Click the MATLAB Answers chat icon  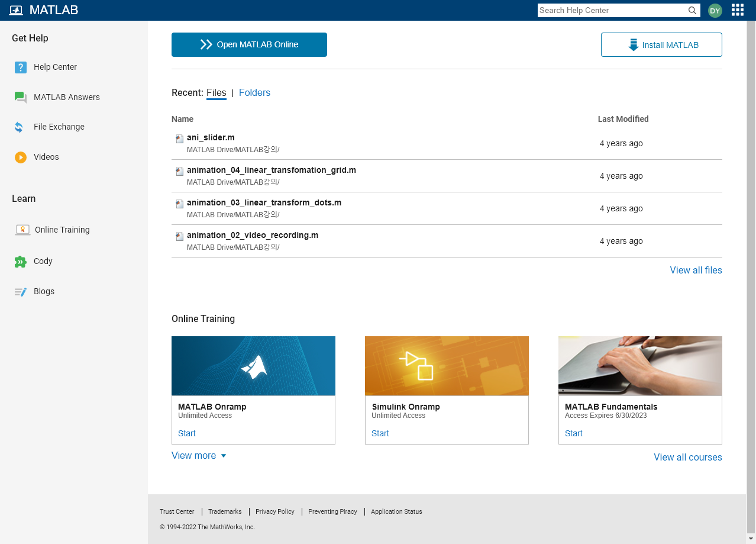[21, 98]
